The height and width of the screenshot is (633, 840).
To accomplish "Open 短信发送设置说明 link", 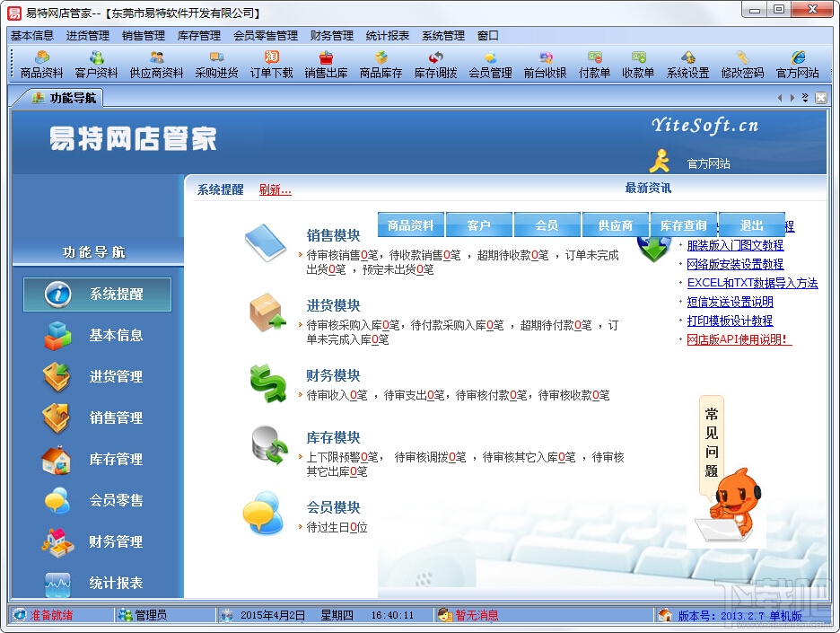I will pyautogui.click(x=730, y=302).
